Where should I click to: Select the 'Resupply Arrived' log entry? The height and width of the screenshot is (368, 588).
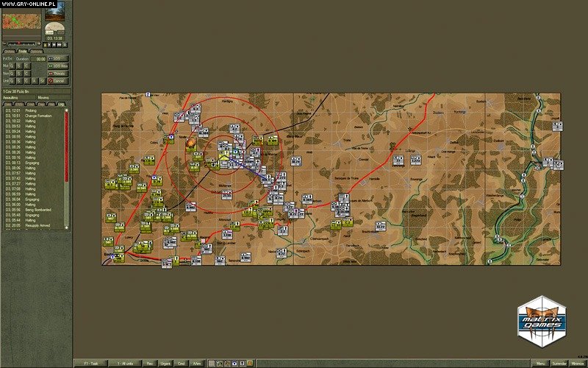point(37,226)
